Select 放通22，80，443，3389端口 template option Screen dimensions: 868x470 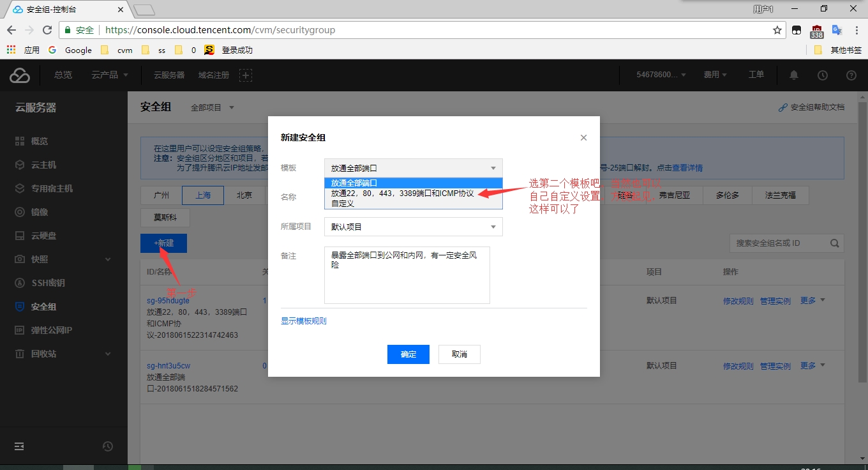click(x=414, y=193)
